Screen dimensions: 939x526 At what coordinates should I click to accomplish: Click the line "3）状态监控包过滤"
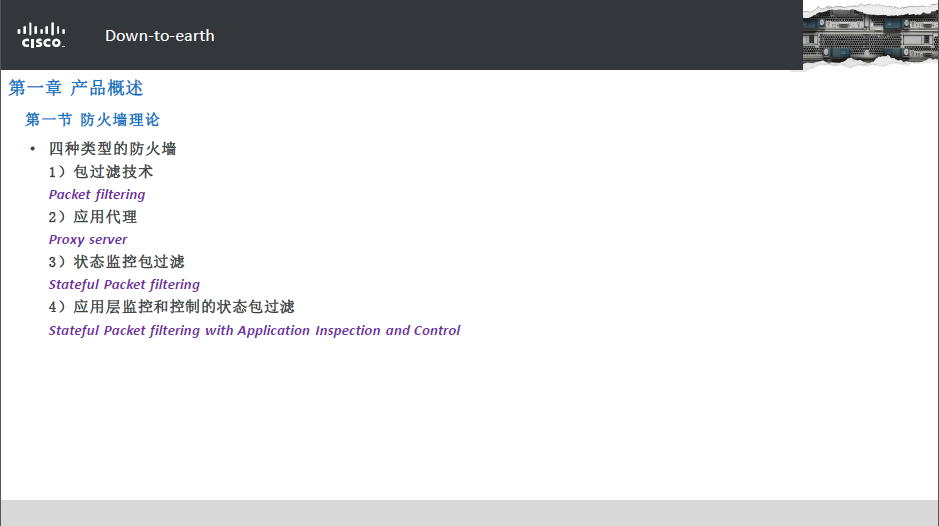[117, 262]
